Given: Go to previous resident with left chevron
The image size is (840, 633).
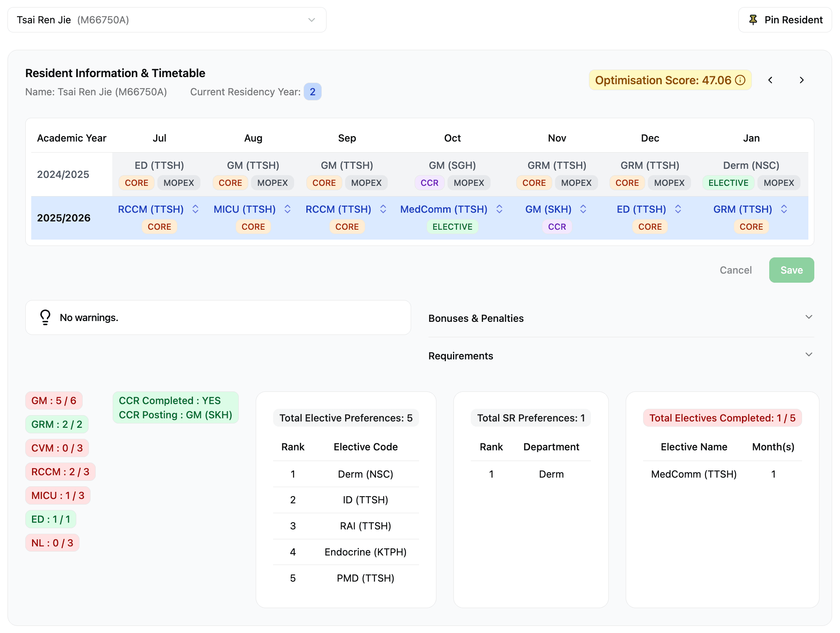Looking at the screenshot, I should click(770, 80).
